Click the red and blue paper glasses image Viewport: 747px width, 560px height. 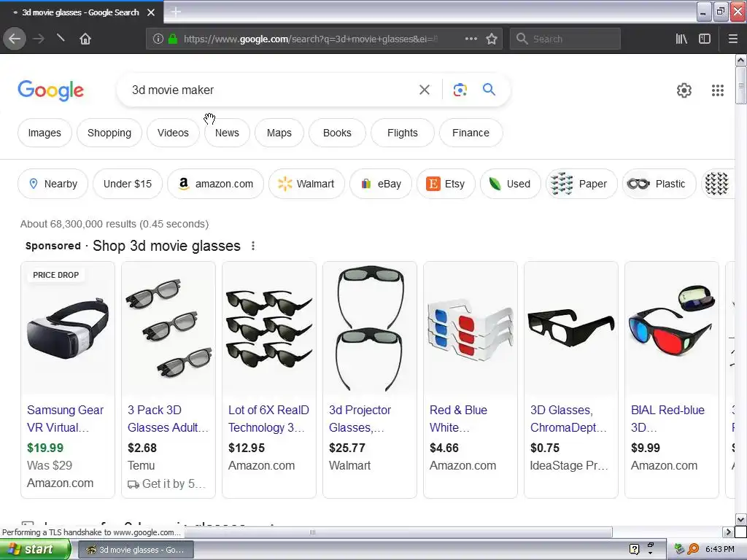pyautogui.click(x=471, y=330)
